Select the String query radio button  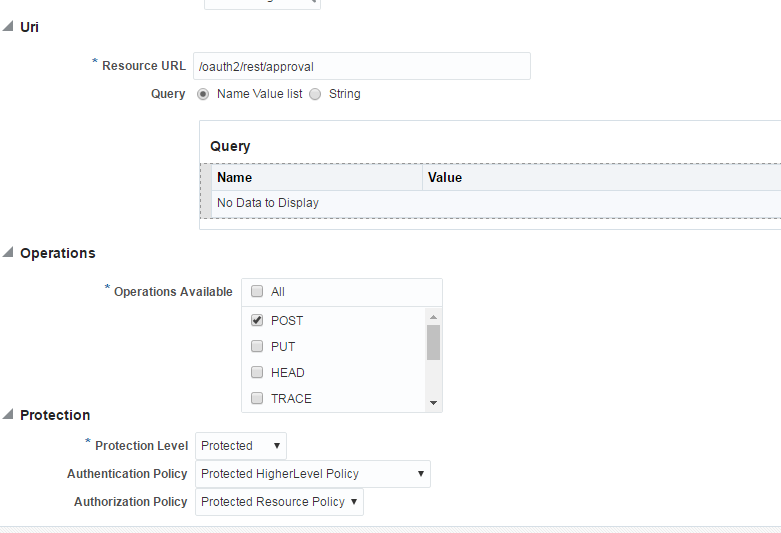[x=315, y=94]
